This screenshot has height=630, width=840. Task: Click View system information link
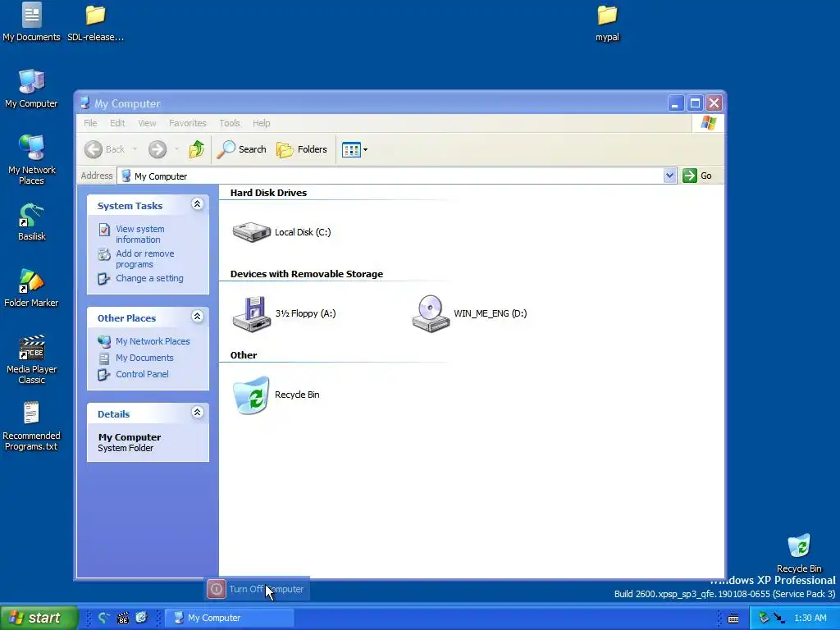click(140, 234)
